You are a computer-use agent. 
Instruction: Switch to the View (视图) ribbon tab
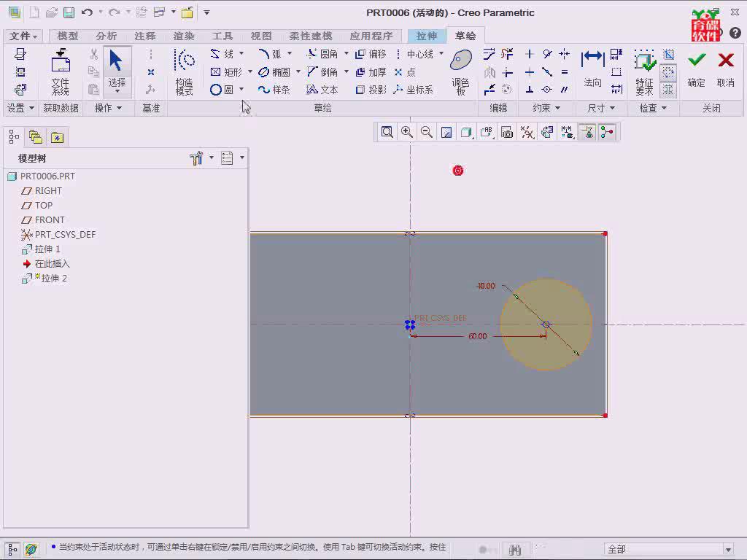click(261, 36)
